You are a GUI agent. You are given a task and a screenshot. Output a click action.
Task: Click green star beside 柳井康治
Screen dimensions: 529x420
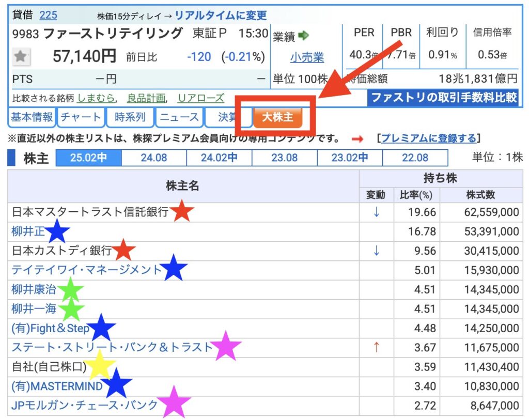click(x=70, y=290)
